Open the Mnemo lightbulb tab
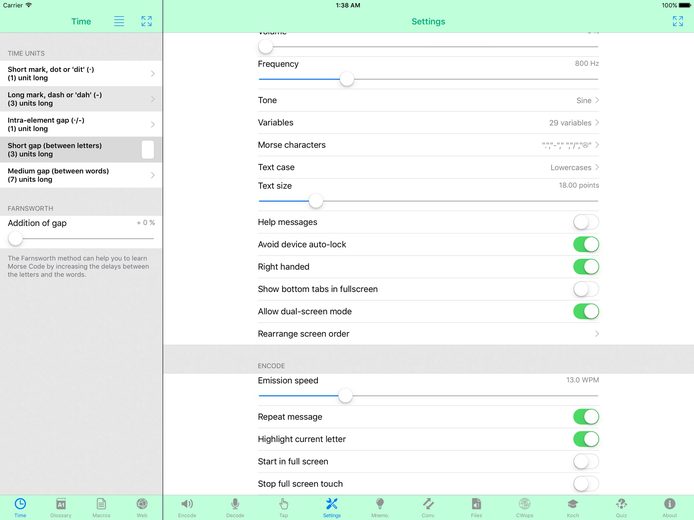The width and height of the screenshot is (694, 520). click(x=380, y=507)
